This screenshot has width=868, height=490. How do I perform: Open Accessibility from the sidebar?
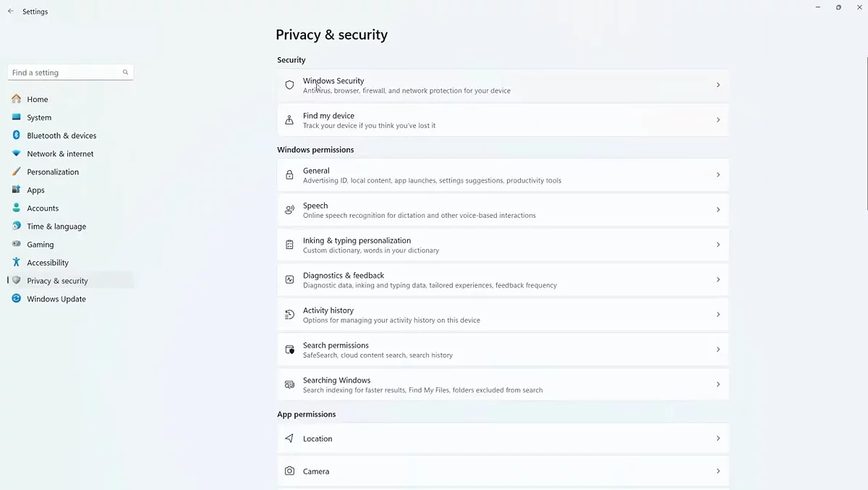point(48,263)
